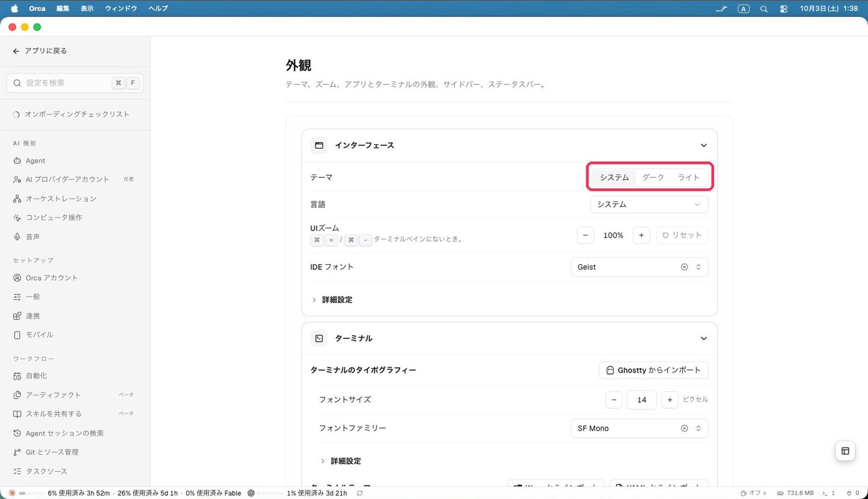868x499 pixels.
Task: Select the ライト theme option
Action: 688,177
